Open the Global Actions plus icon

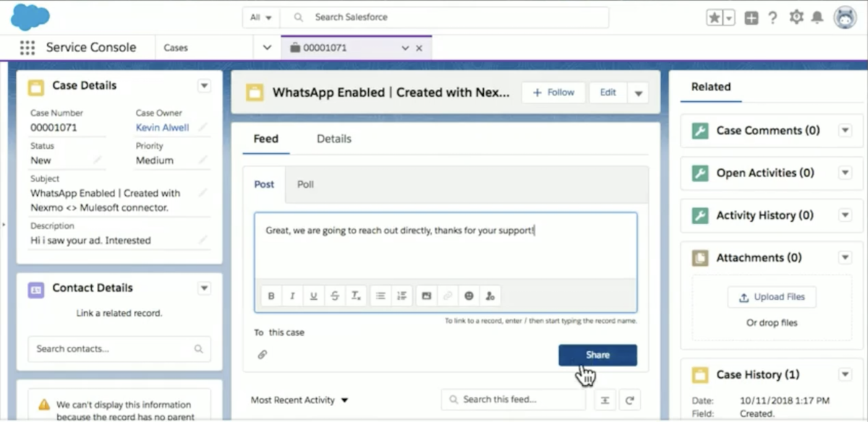[752, 18]
